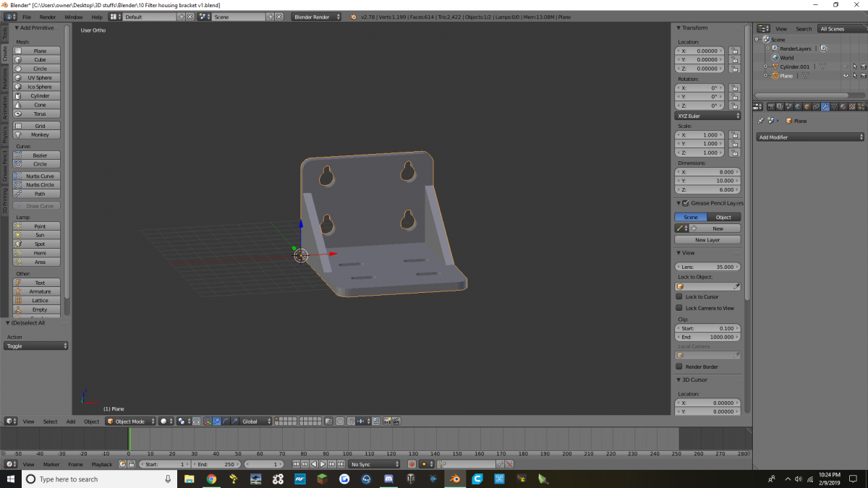Image resolution: width=868 pixels, height=488 pixels.
Task: Select the translate manipulator arrow icon
Action: (x=217, y=421)
